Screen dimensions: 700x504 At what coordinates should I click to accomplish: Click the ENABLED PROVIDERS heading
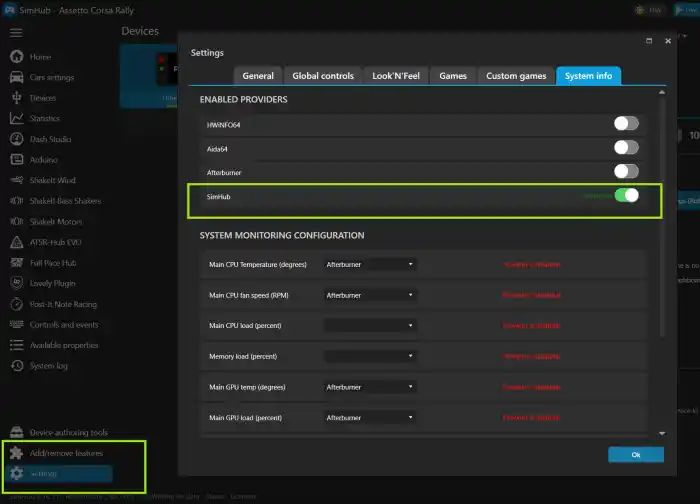point(243,100)
